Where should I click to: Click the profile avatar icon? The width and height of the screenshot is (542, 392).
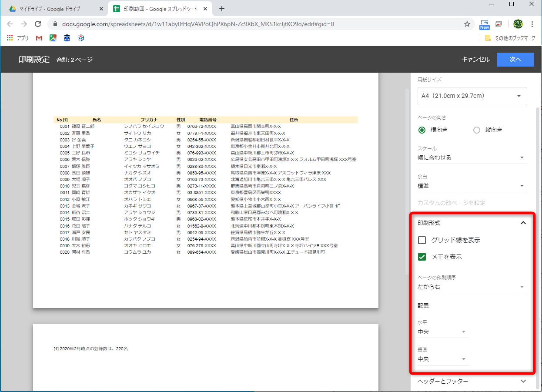[x=518, y=24]
